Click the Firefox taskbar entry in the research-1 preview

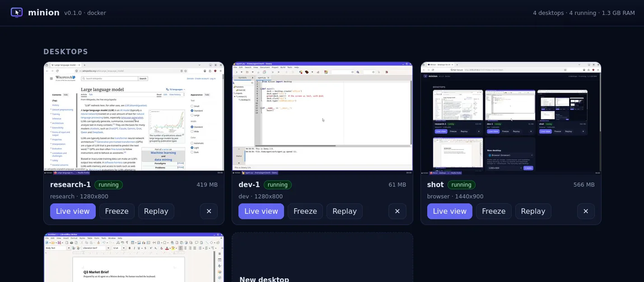72,173
